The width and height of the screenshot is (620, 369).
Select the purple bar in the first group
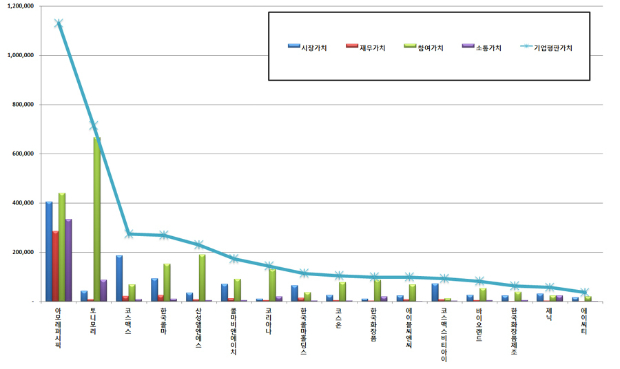(x=68, y=260)
